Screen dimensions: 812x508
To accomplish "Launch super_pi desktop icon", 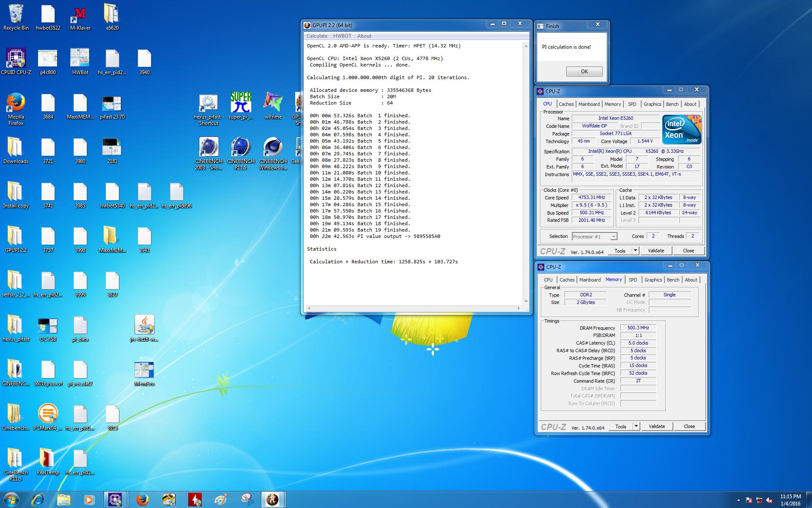I will [x=241, y=106].
